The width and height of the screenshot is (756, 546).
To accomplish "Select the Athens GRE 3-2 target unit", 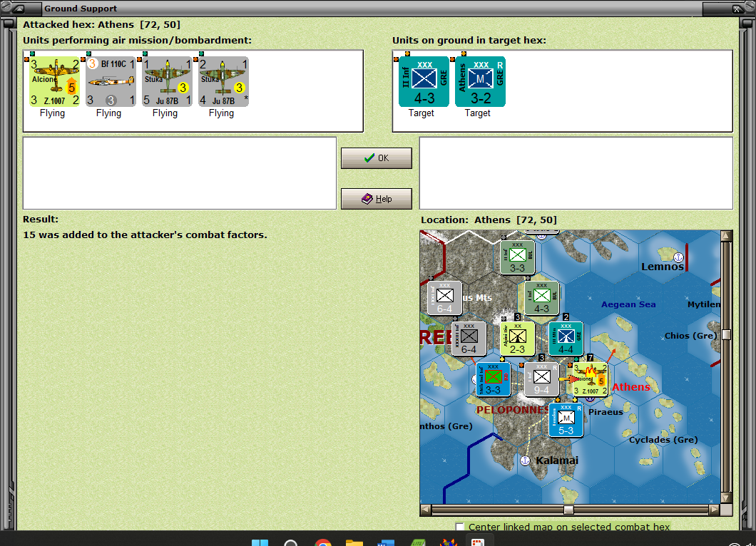I will pyautogui.click(x=480, y=81).
